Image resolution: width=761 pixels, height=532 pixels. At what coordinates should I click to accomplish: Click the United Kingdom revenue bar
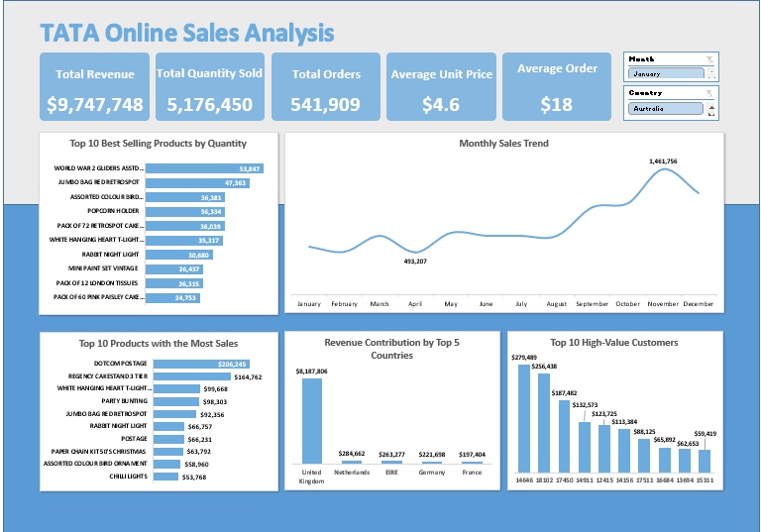coord(311,421)
